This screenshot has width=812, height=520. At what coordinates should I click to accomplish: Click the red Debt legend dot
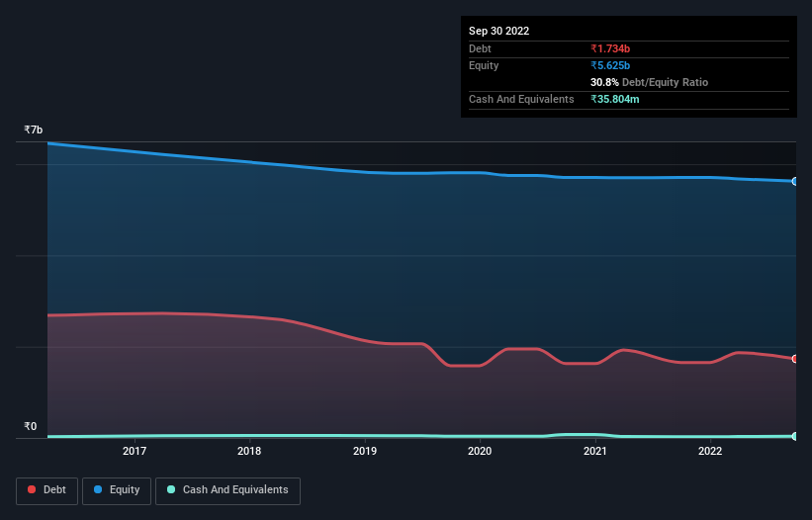pyautogui.click(x=32, y=489)
